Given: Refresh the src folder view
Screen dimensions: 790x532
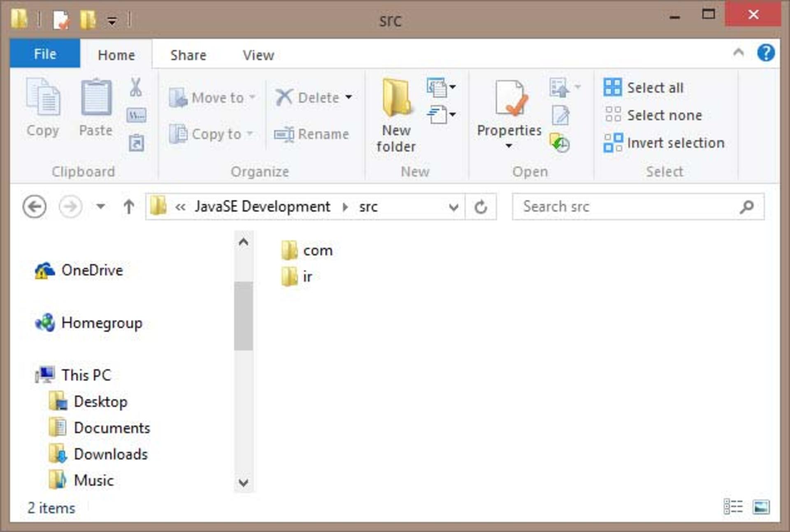Looking at the screenshot, I should pyautogui.click(x=481, y=207).
